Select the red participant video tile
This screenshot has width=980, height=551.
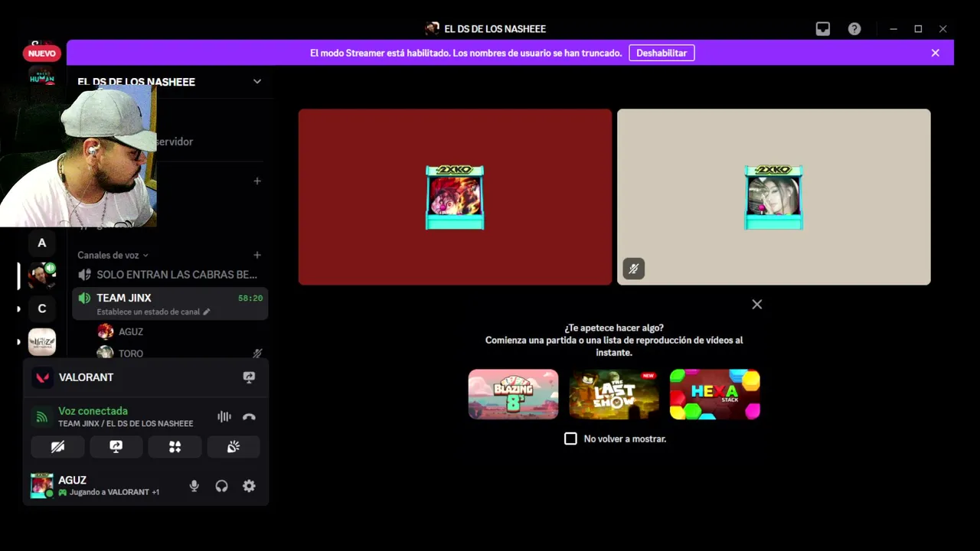point(455,197)
